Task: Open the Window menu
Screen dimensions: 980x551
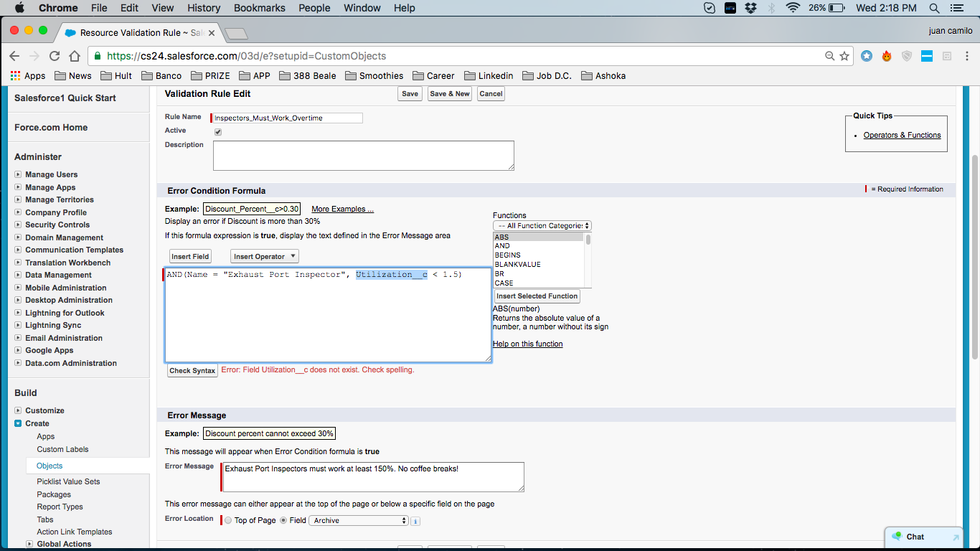Action: pyautogui.click(x=362, y=8)
